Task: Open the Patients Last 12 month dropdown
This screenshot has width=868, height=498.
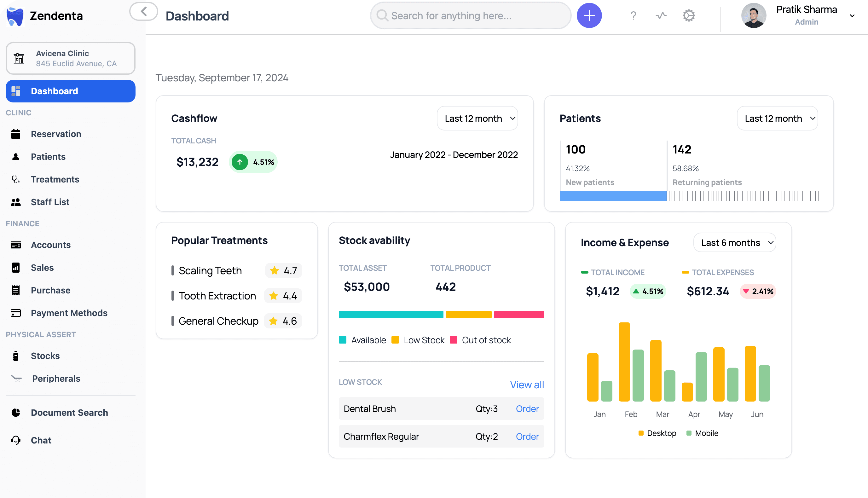Action: (777, 118)
